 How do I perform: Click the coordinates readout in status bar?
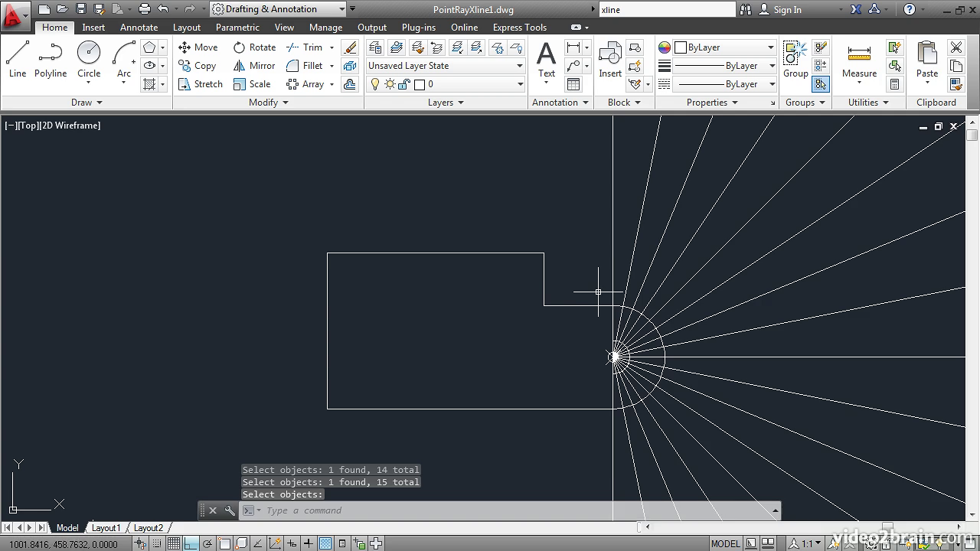pyautogui.click(x=64, y=544)
